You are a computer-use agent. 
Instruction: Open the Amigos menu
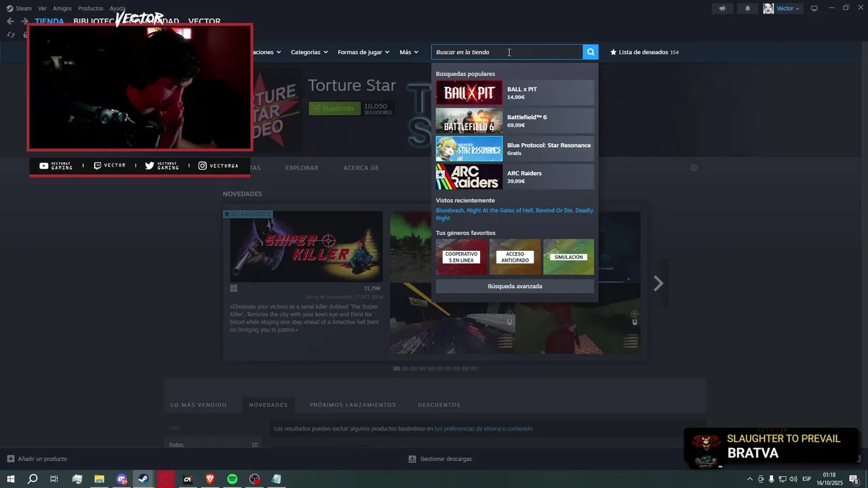[x=62, y=8]
